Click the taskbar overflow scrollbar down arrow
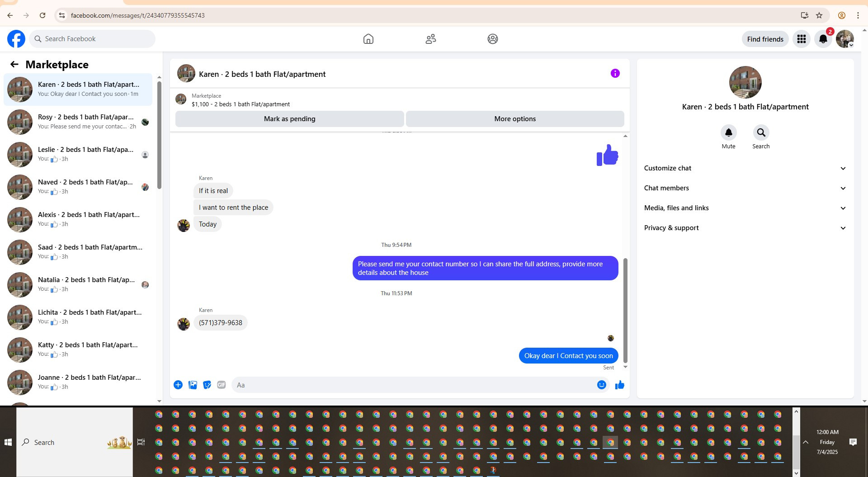The image size is (868, 477). (x=796, y=473)
